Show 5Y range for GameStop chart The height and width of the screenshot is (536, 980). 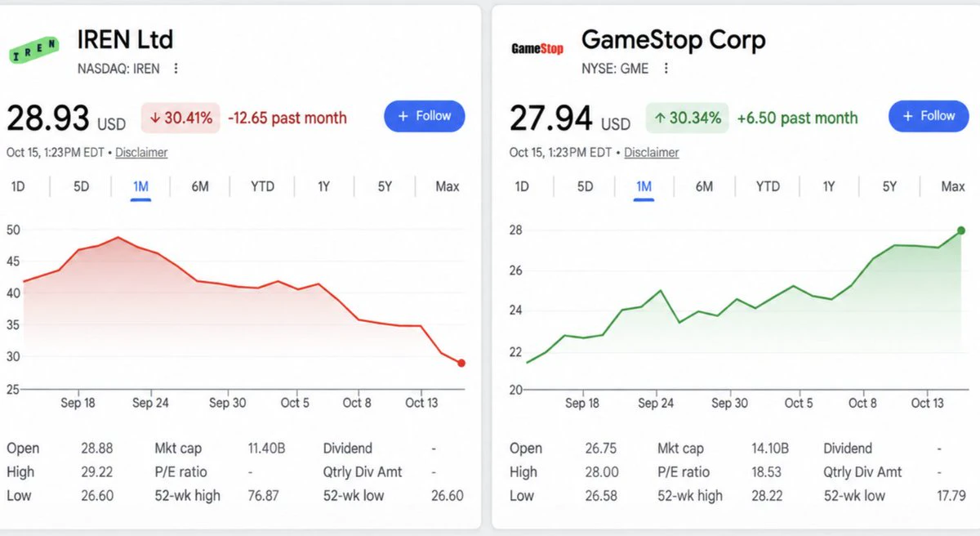click(889, 186)
